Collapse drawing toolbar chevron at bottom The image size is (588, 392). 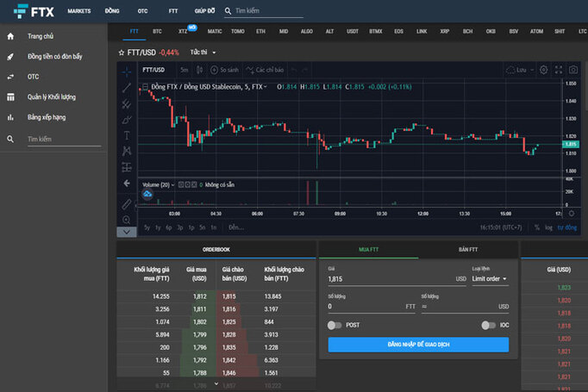point(127,232)
